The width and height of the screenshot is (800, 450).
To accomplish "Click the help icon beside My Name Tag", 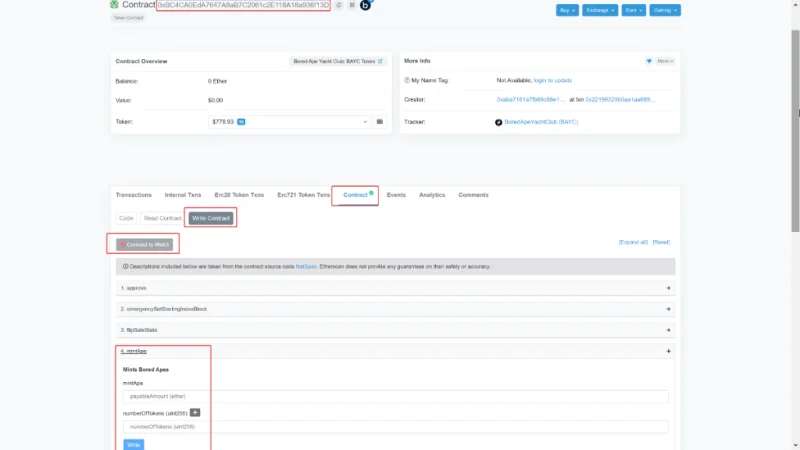I will tap(407, 80).
